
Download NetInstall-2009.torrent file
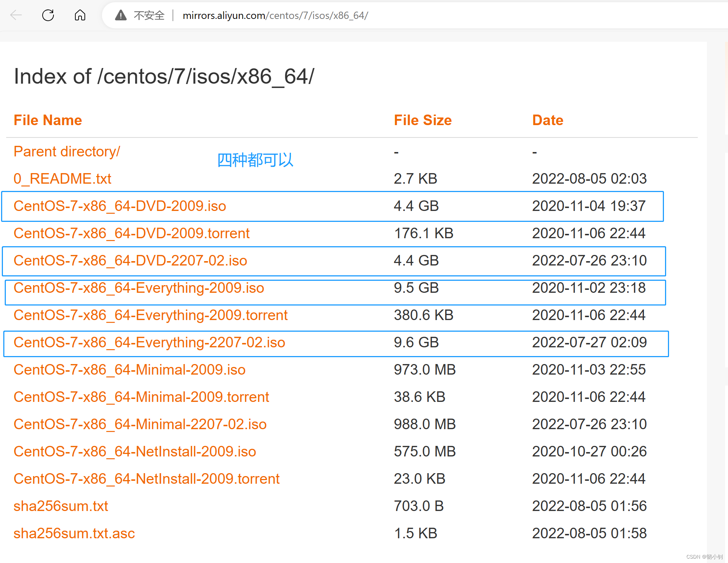click(x=146, y=479)
